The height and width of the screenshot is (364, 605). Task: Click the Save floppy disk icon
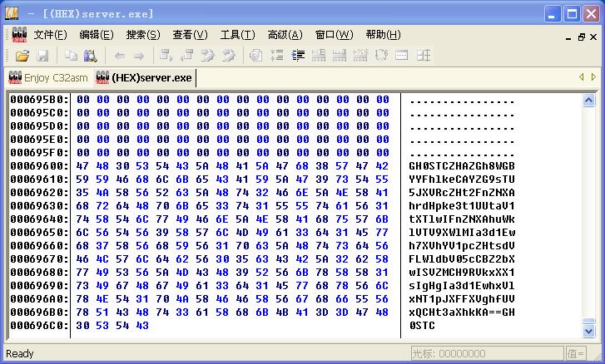(x=42, y=56)
